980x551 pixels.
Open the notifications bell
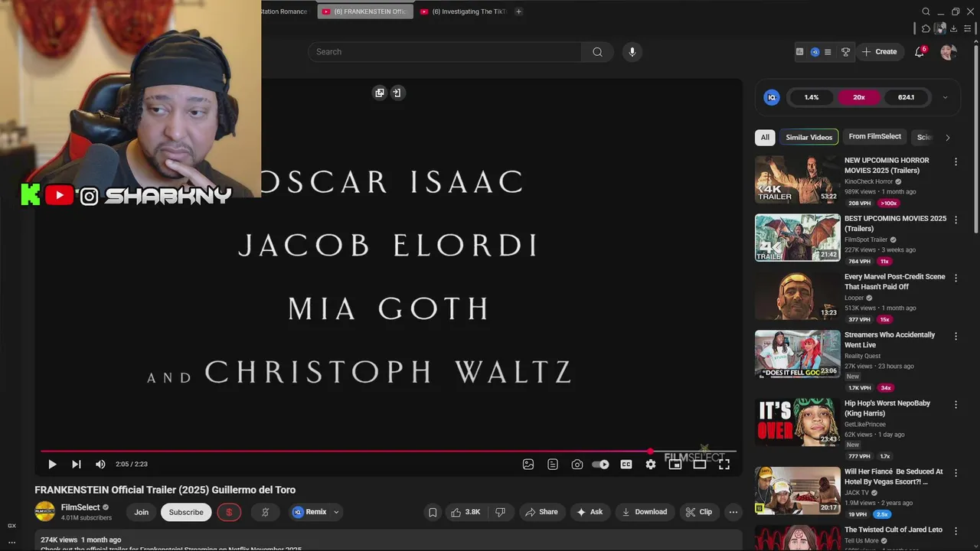click(920, 52)
